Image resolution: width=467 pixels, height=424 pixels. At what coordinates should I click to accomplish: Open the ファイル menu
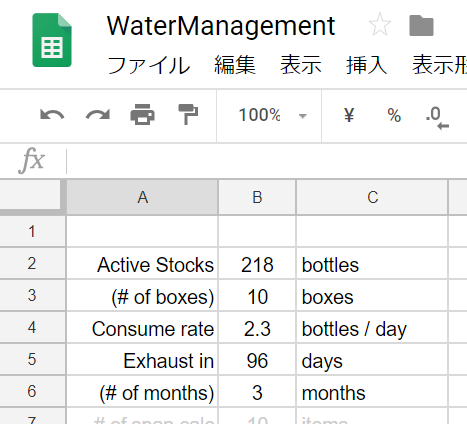click(149, 65)
